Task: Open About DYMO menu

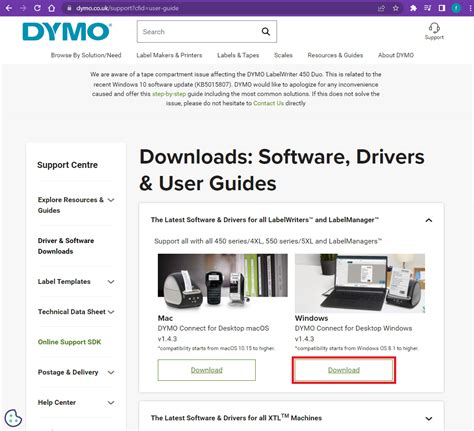Action: point(396,55)
